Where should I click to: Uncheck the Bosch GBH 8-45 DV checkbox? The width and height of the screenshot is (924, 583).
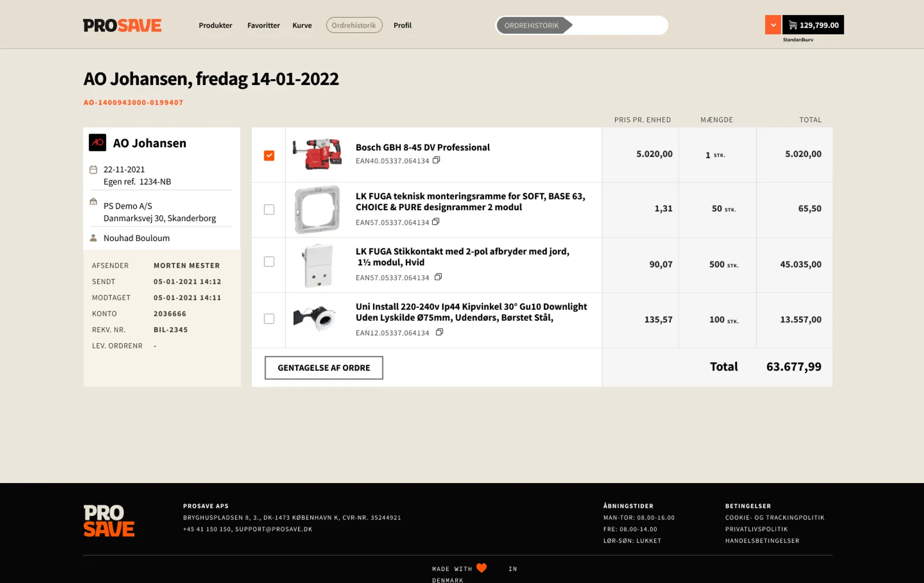pos(269,155)
